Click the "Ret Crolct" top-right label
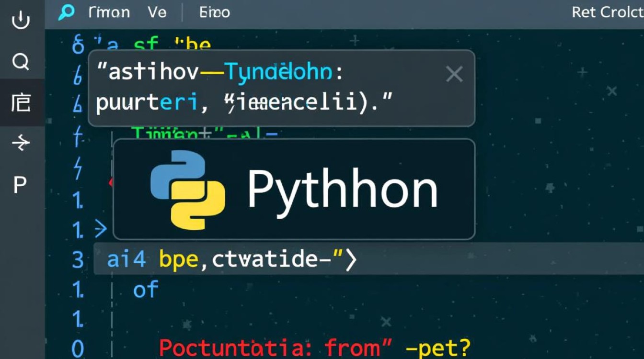644x359 pixels. pyautogui.click(x=608, y=12)
